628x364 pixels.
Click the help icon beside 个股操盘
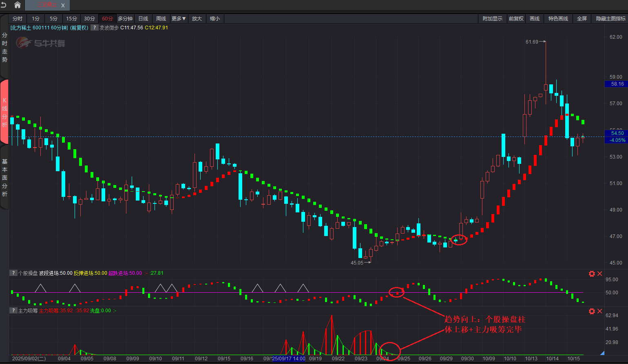pos(13,273)
